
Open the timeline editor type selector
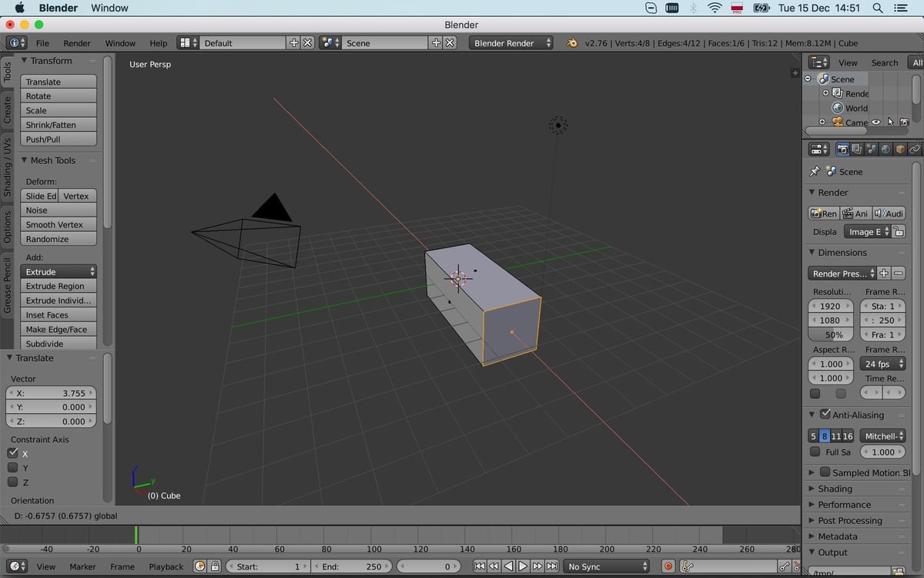(x=17, y=566)
